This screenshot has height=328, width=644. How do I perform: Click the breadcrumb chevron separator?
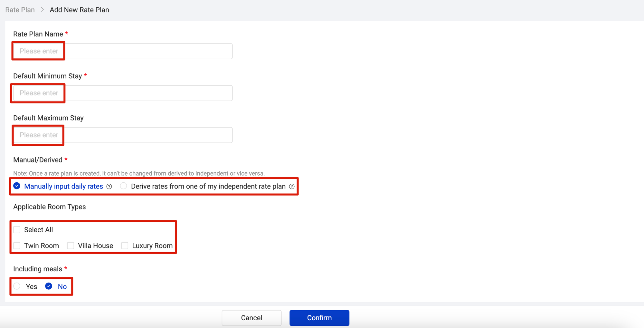coord(42,10)
